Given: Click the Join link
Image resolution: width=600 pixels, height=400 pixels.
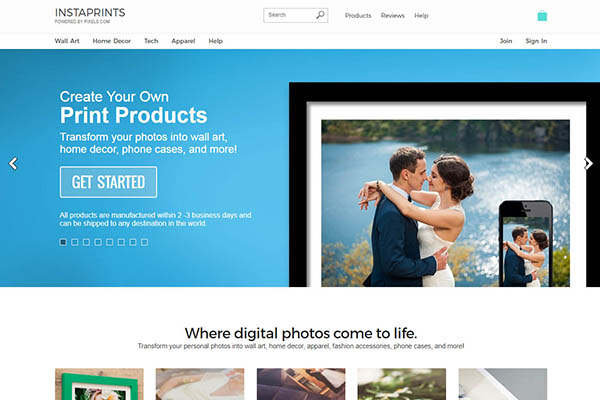Looking at the screenshot, I should (x=506, y=41).
